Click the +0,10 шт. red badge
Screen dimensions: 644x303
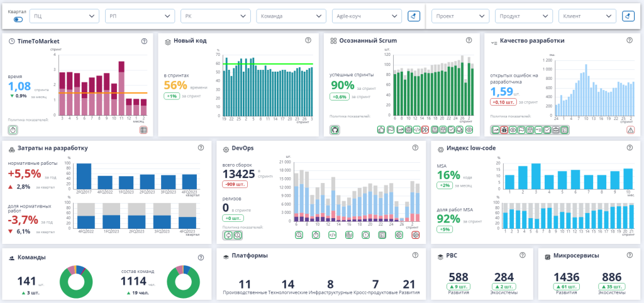click(x=502, y=102)
